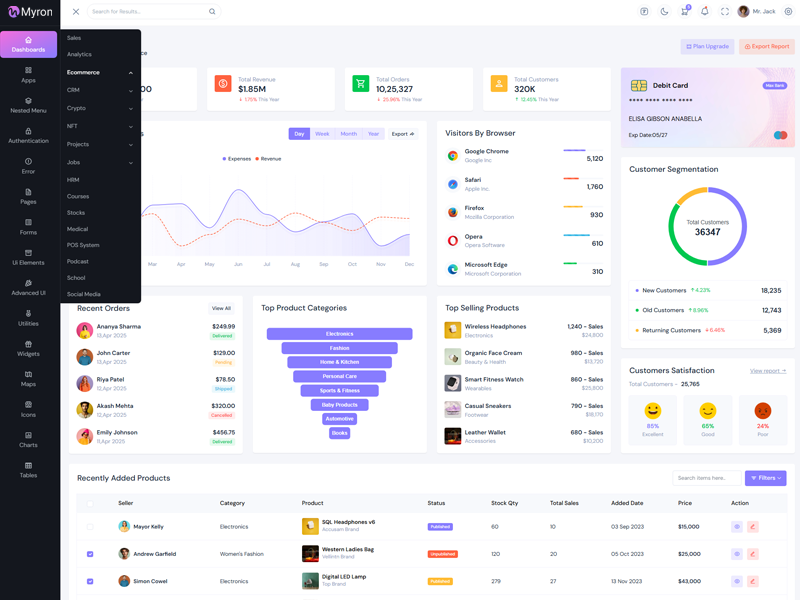Open the View report link
The height and width of the screenshot is (600, 800).
point(767,371)
